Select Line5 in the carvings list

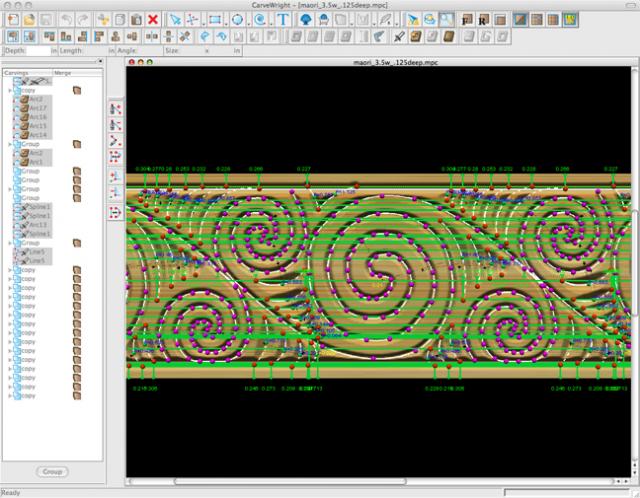tap(37, 252)
